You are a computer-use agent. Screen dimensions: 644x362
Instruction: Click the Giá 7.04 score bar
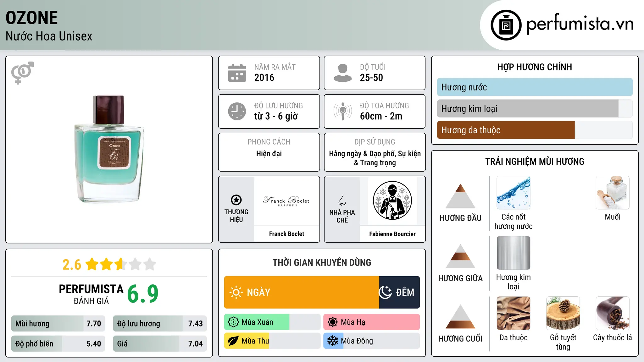tap(160, 343)
